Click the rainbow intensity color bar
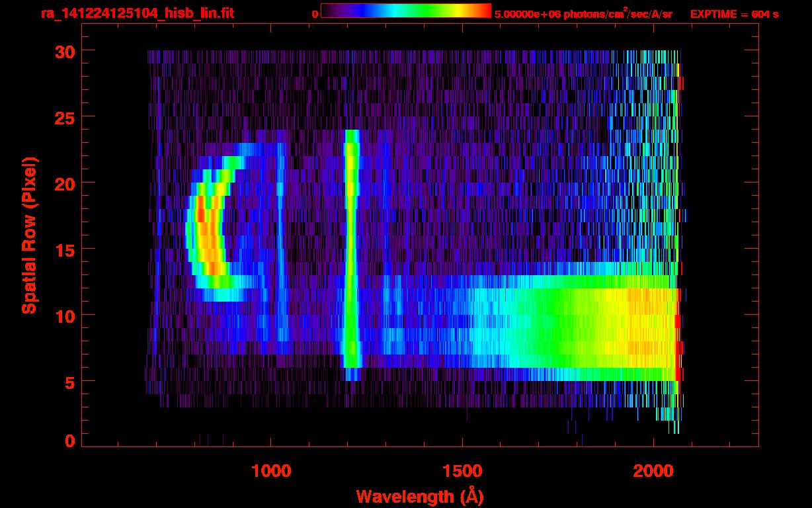812x508 pixels. (x=406, y=11)
